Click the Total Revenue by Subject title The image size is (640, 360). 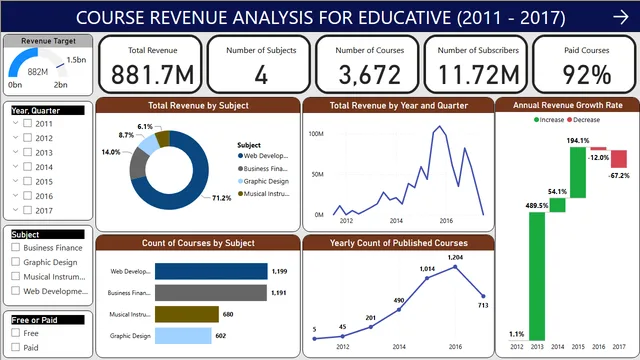click(198, 105)
